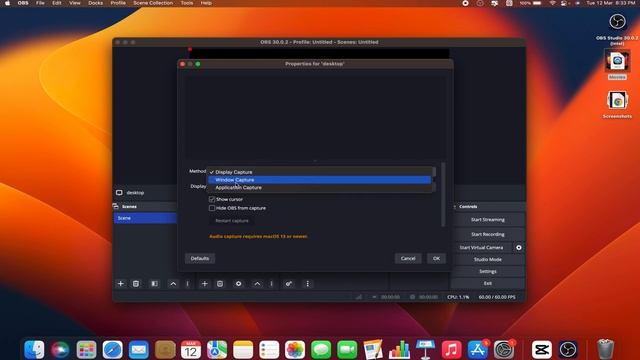Open the Tools menu
Viewport: 640px width, 360px height.
pos(187,3)
